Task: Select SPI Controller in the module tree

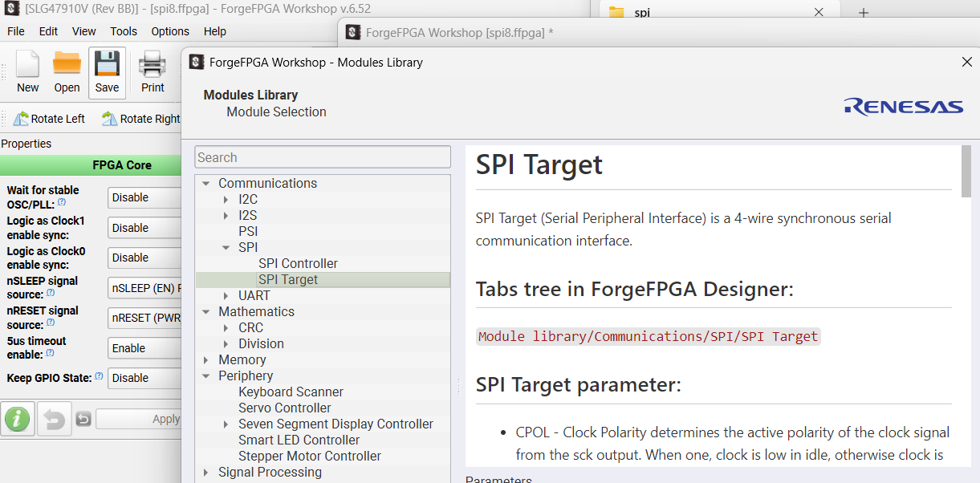Action: [x=298, y=264]
